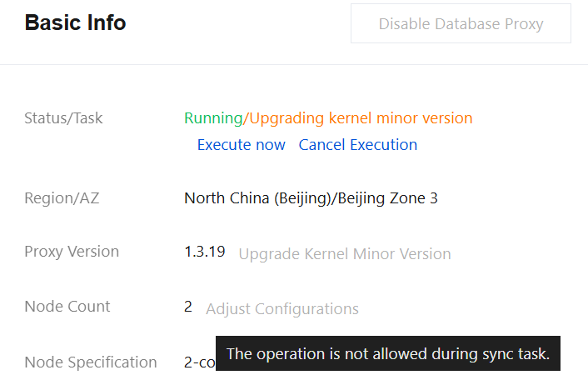This screenshot has height=380, width=588.
Task: Click the Status/Task field label
Action: coord(64,118)
